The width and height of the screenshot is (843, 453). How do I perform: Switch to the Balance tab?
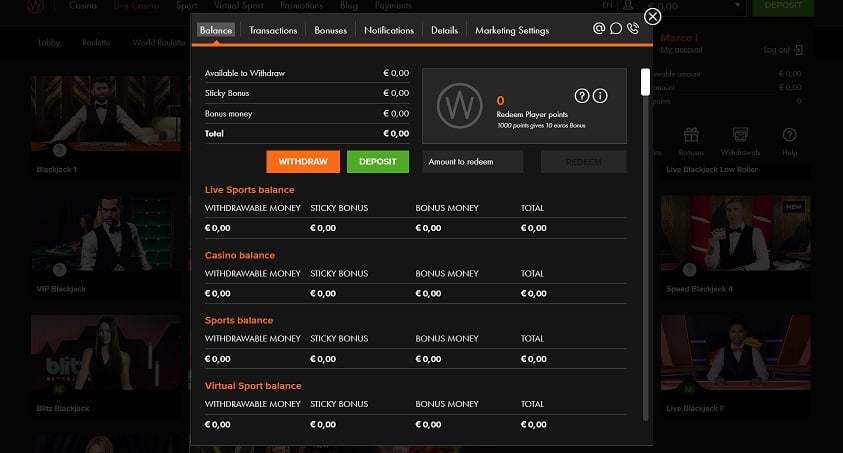click(x=216, y=30)
